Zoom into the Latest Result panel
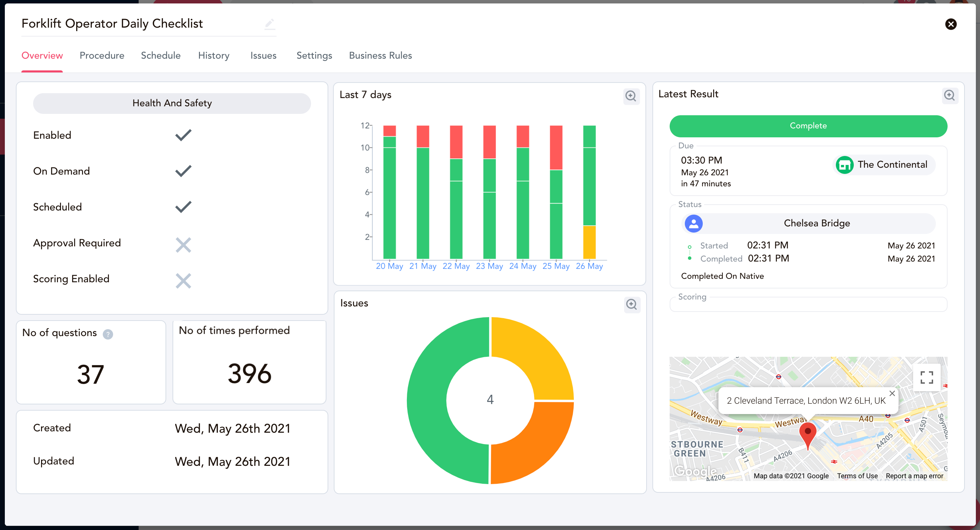 click(x=950, y=95)
